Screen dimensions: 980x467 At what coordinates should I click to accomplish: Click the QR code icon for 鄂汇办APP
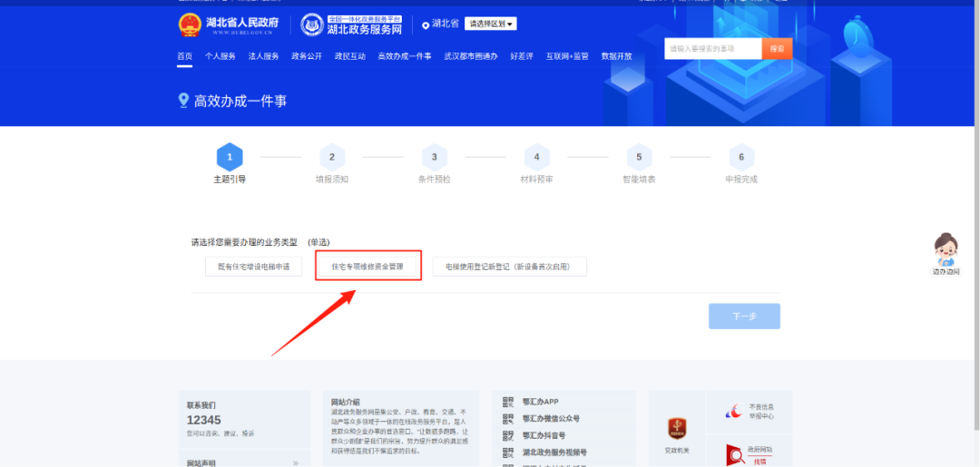509,403
